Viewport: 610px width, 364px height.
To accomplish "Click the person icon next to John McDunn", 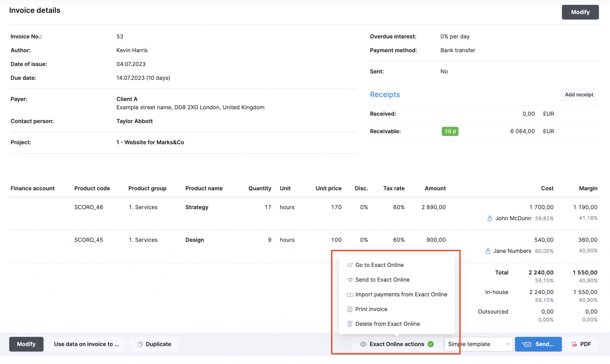I will pyautogui.click(x=489, y=218).
